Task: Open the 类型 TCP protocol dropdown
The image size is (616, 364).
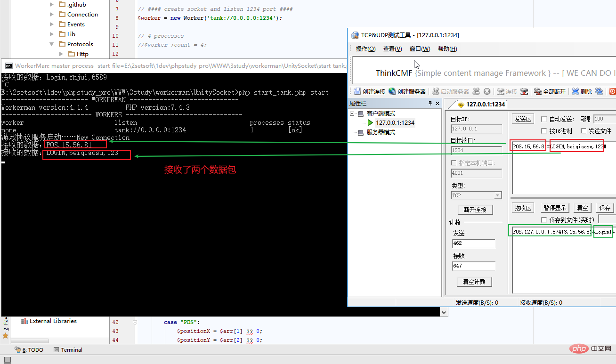Action: point(497,195)
